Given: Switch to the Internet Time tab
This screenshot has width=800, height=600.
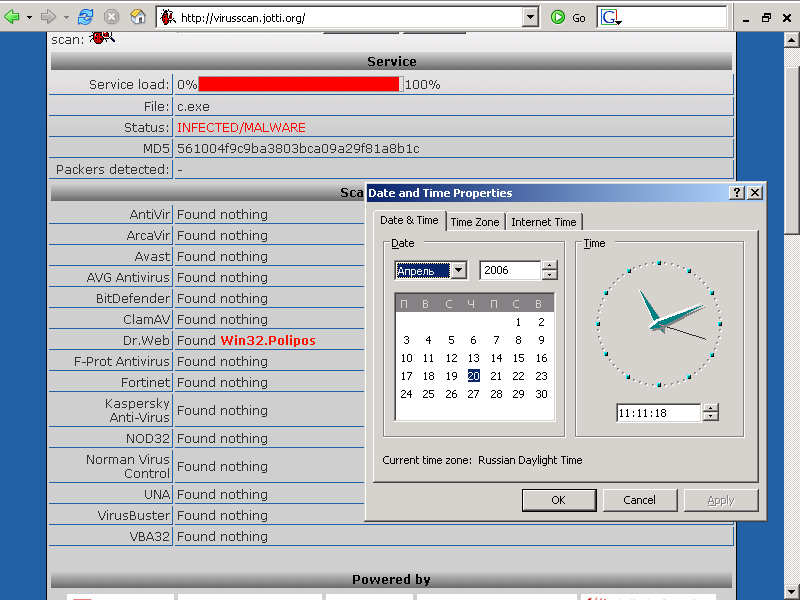Looking at the screenshot, I should pos(544,222).
